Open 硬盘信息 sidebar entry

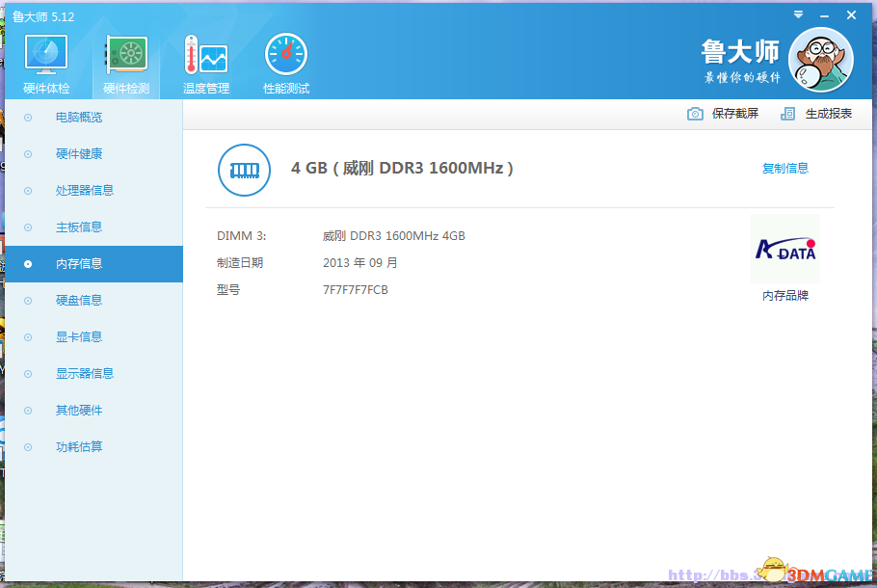(x=93, y=301)
